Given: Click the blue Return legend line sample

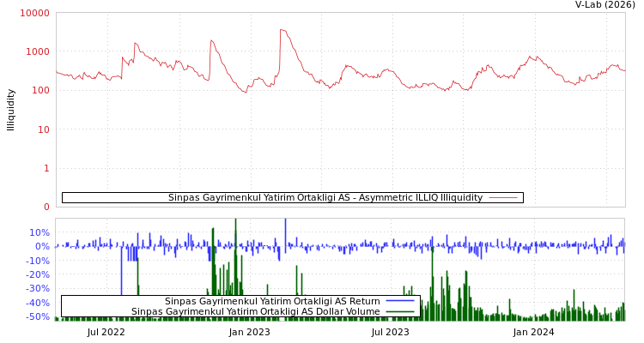Looking at the screenshot, I should point(400,301).
